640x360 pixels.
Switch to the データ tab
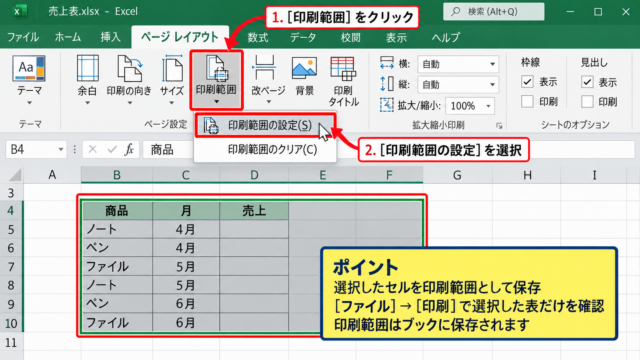(x=303, y=38)
